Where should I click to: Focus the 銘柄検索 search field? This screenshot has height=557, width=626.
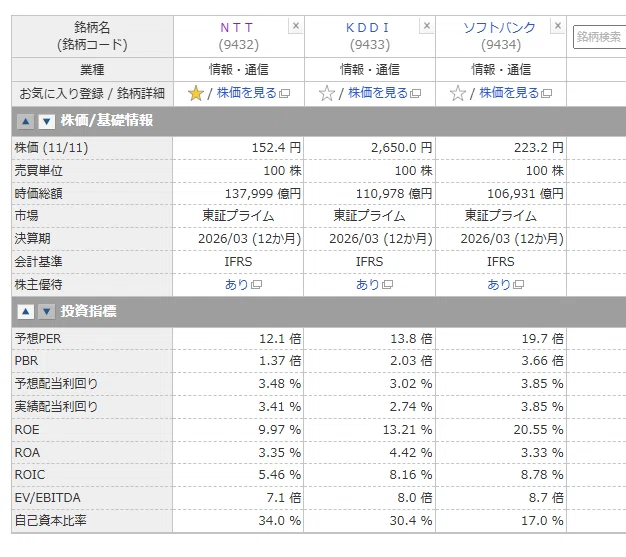[x=600, y=37]
